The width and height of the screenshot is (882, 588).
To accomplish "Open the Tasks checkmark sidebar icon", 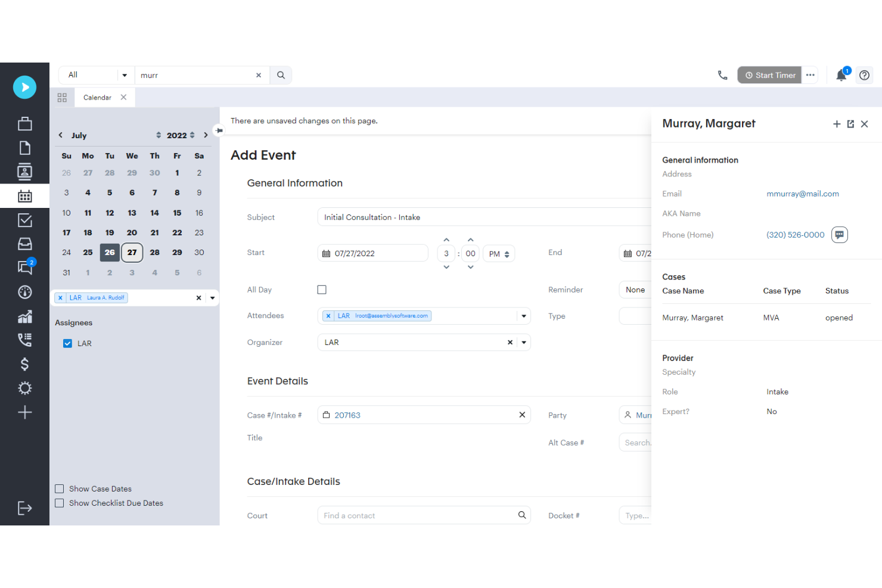I will [24, 220].
